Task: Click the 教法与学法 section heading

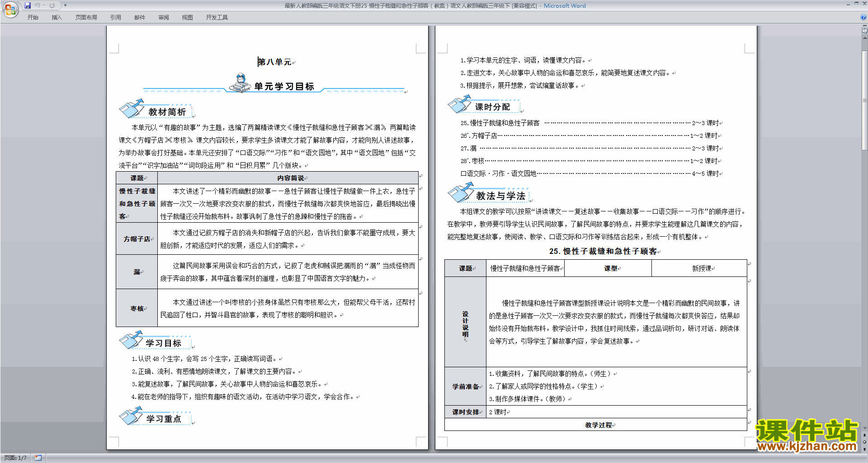Action: (500, 196)
